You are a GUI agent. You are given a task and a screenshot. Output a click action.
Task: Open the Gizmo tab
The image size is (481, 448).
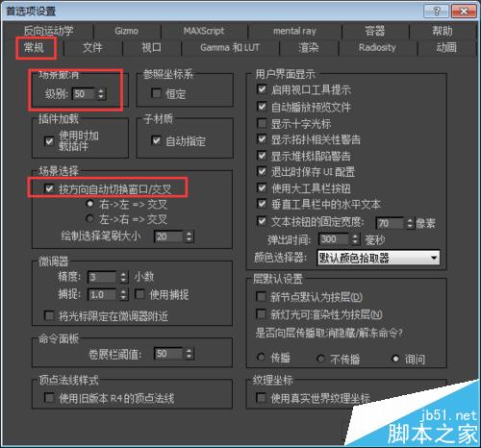127,31
